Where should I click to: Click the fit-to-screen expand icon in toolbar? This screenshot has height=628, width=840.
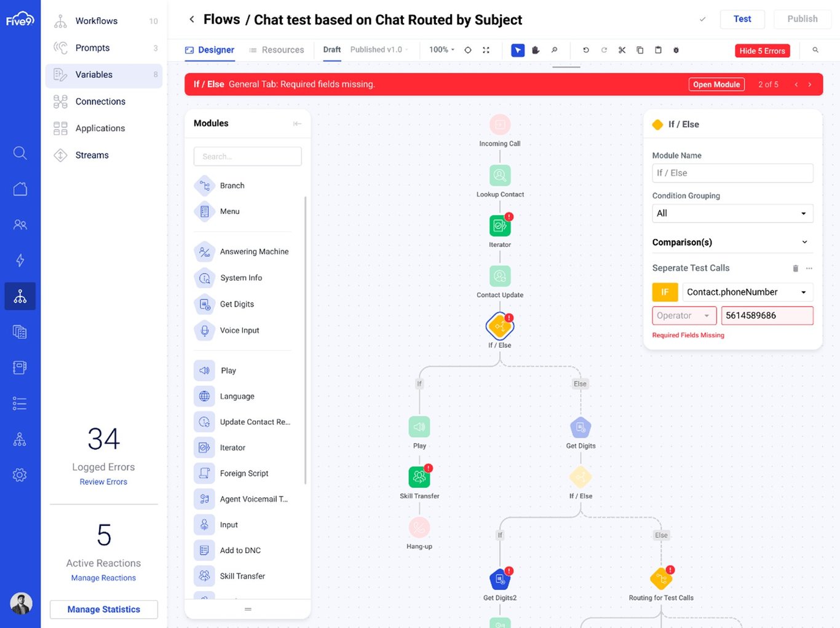point(486,50)
